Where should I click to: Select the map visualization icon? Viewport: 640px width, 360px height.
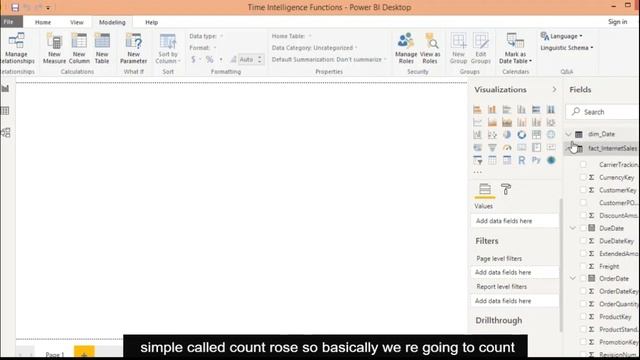point(551,135)
